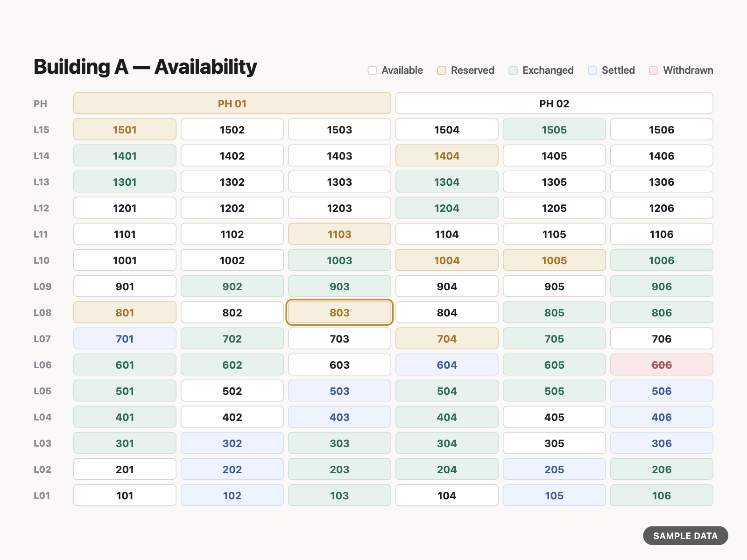Open exchanged unit 1003
Viewport: 747px width, 560px height.
[339, 260]
